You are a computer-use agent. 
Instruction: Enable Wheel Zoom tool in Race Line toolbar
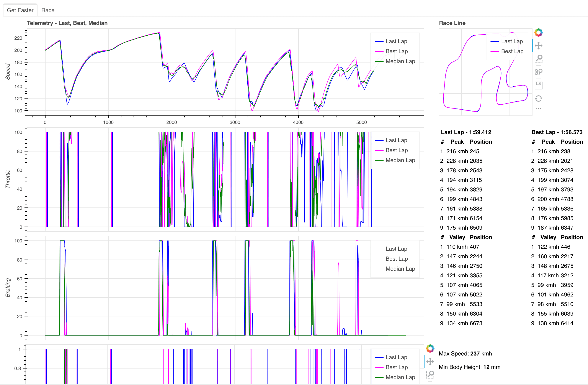[538, 72]
